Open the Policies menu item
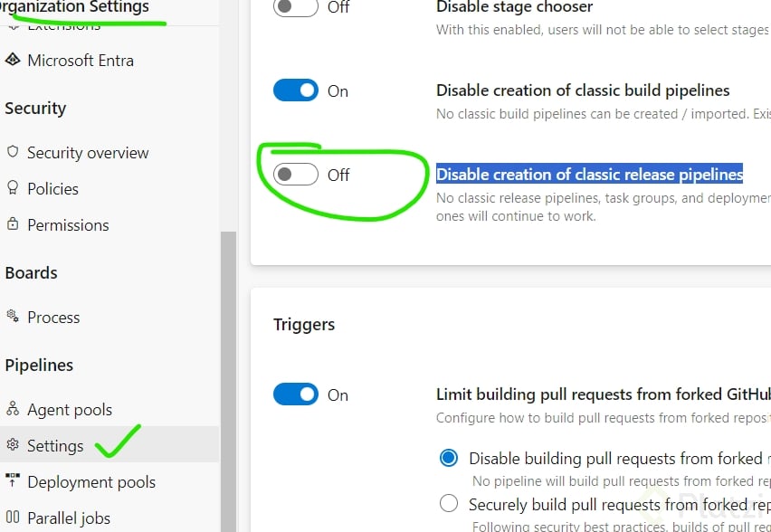The image size is (771, 532). 52,189
